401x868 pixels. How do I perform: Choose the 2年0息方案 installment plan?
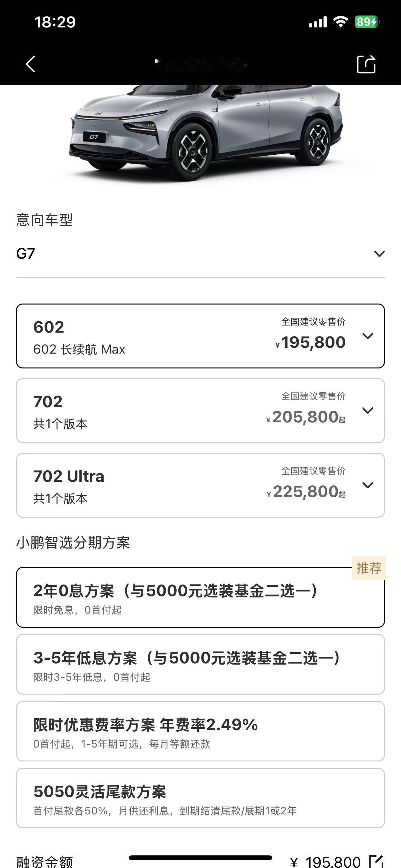[x=200, y=597]
